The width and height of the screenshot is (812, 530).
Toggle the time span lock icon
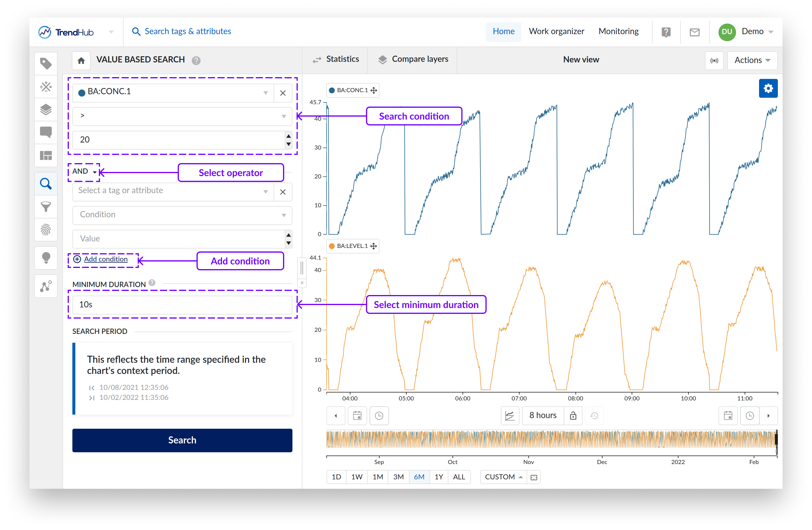coord(573,415)
